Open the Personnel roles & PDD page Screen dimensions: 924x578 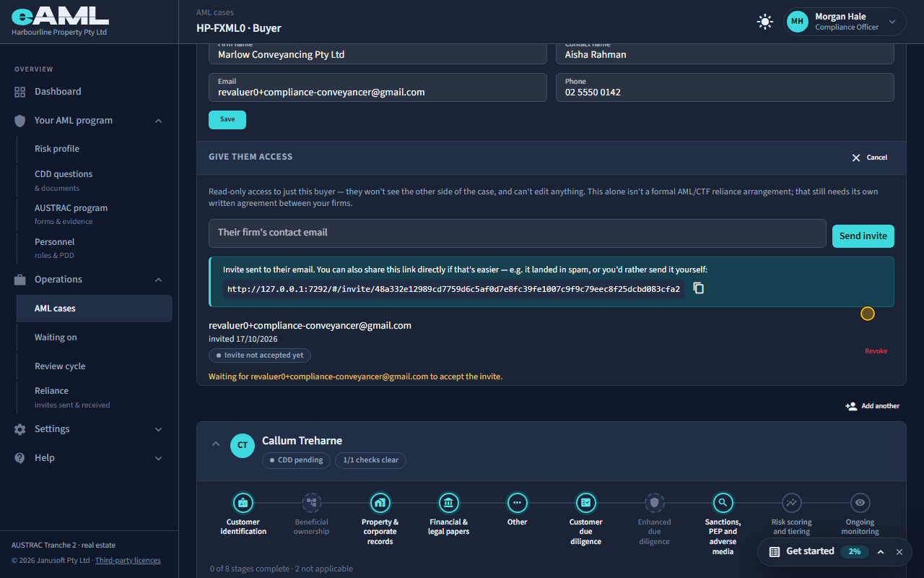95,248
